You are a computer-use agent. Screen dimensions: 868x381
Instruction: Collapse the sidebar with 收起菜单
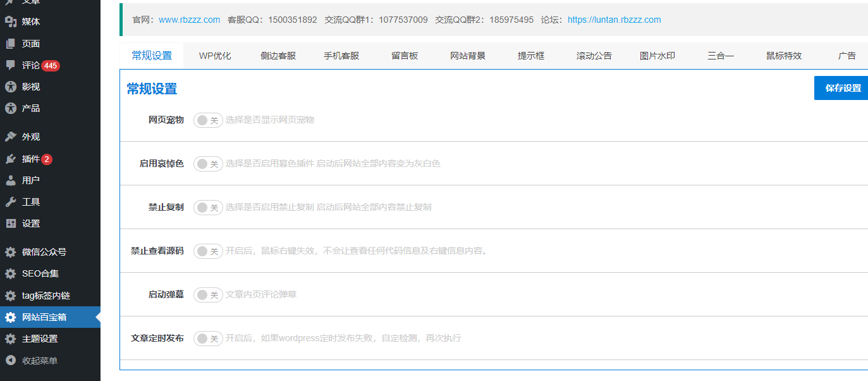[x=39, y=361]
